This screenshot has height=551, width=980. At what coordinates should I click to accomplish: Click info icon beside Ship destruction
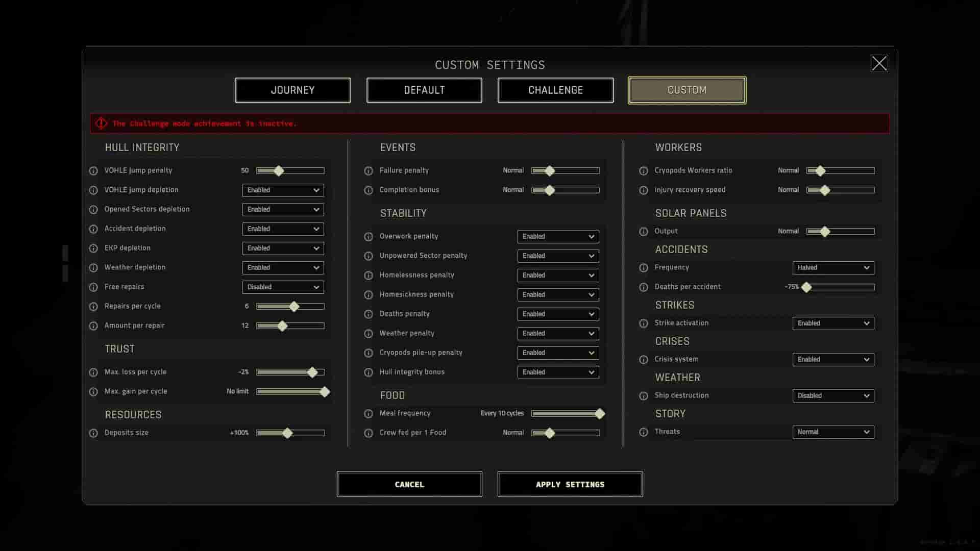(644, 396)
